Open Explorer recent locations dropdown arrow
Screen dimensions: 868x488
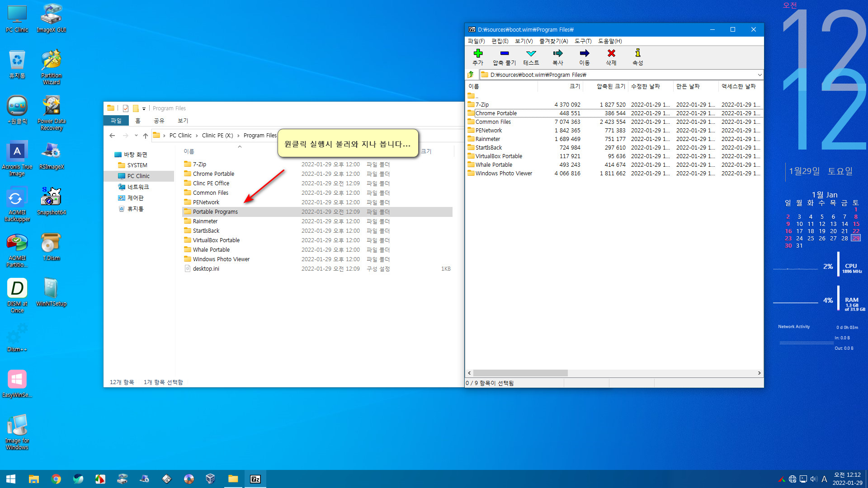point(136,136)
